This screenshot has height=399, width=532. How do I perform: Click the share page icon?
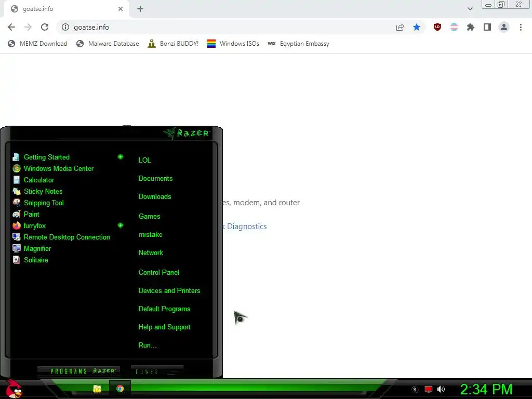tap(400, 27)
